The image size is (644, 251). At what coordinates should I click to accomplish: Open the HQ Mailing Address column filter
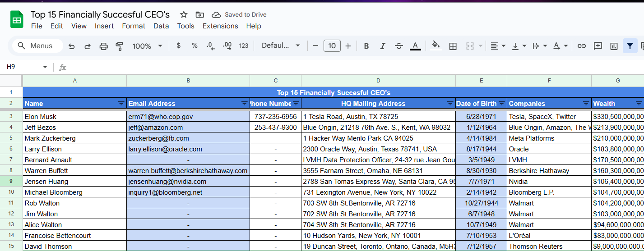450,104
